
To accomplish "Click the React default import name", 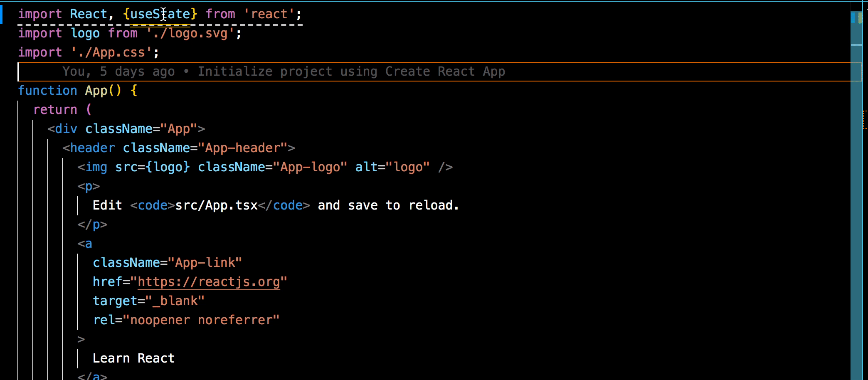I will 89,14.
